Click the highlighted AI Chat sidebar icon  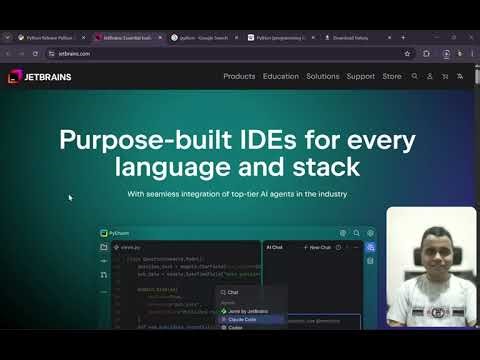pos(370,247)
